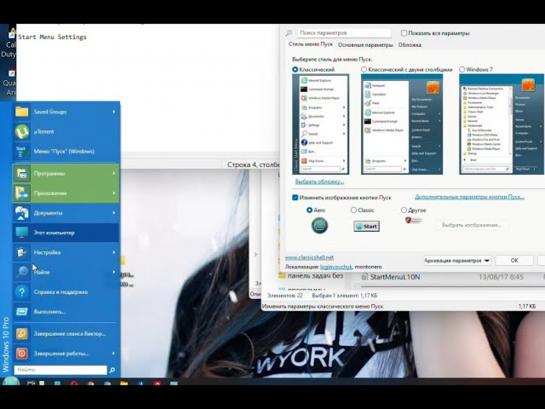The height and width of the screenshot is (409, 545).
Task: Select the two-column style preview thumbnail
Action: [402, 124]
